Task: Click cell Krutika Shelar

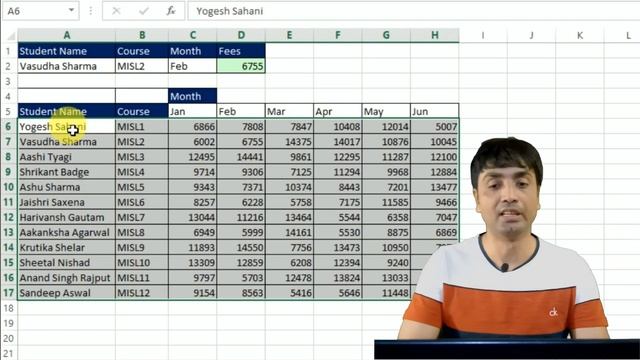Action: click(x=67, y=247)
